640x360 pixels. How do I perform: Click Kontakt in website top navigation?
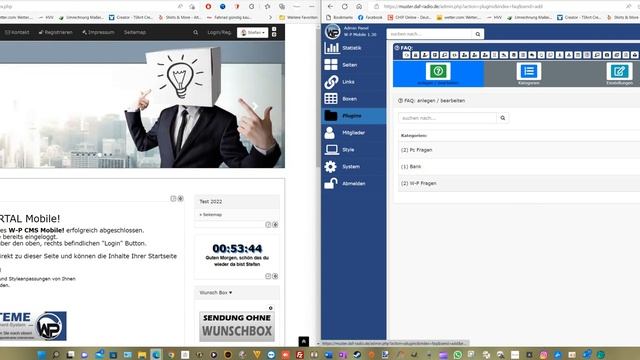point(17,32)
